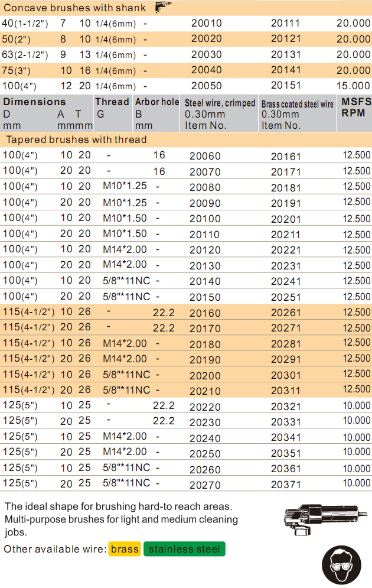
Task: Select item number 20080
Action: coord(205,187)
